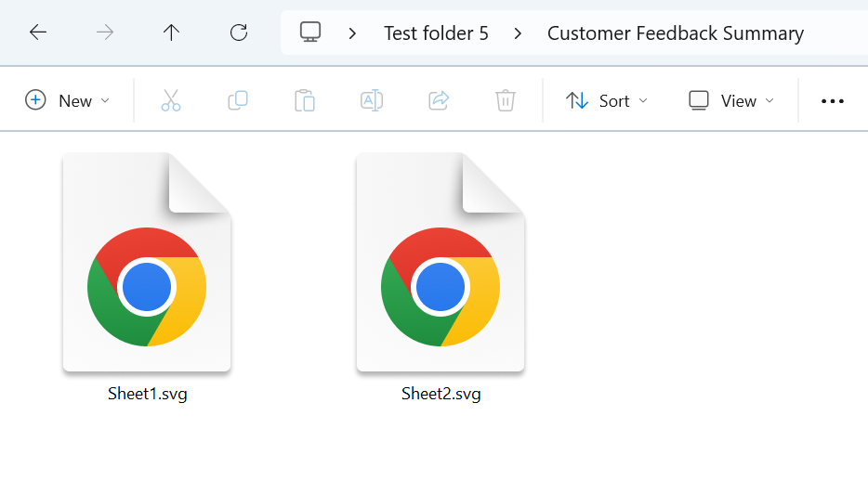Open the Sort options dropdown
This screenshot has height=481, width=868.
click(607, 100)
